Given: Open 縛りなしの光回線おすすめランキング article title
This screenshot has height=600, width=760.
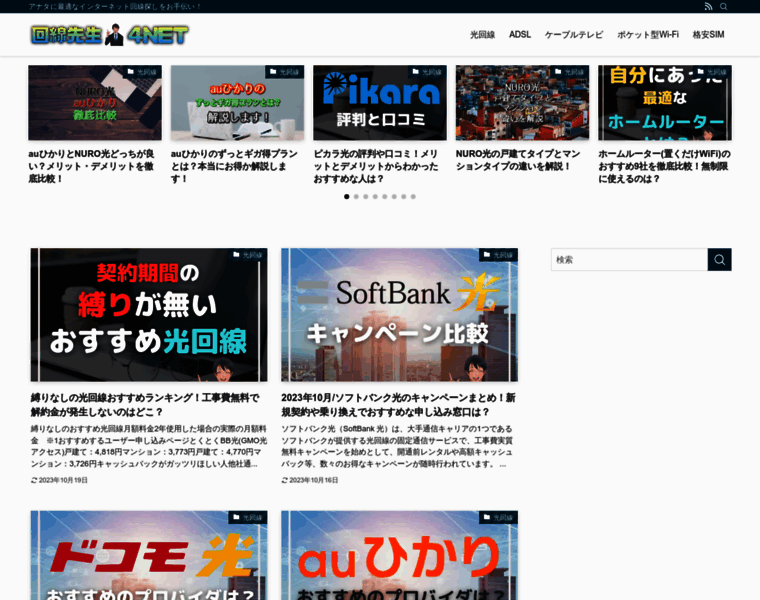Looking at the screenshot, I should [145, 405].
